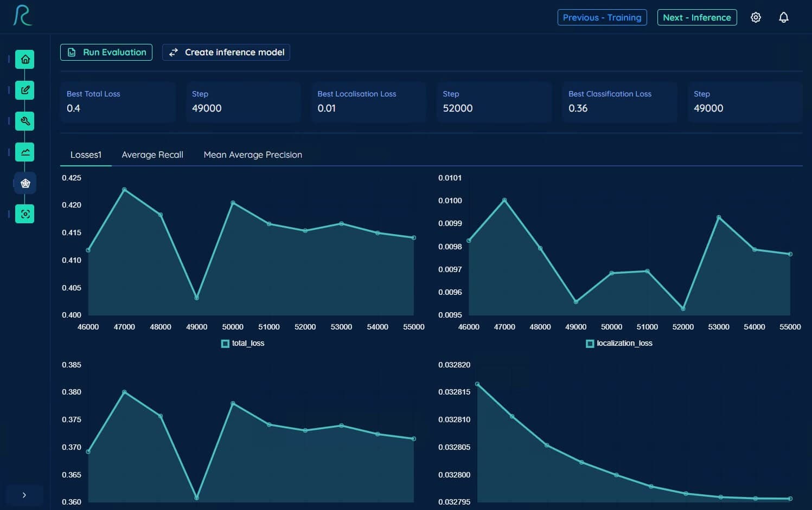
Task: Toggle total_loss series via legend box
Action: click(x=225, y=344)
